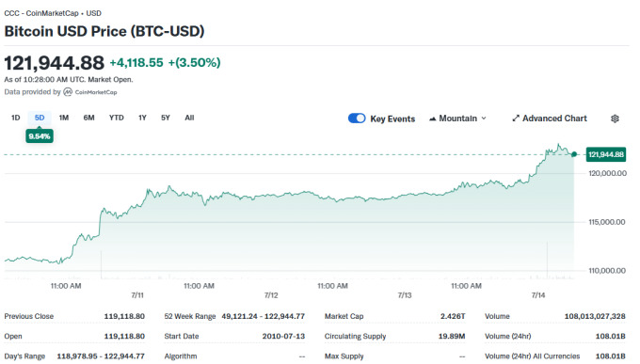Open chart settings gear icon
Image resolution: width=640 pixels, height=364 pixels.
615,119
